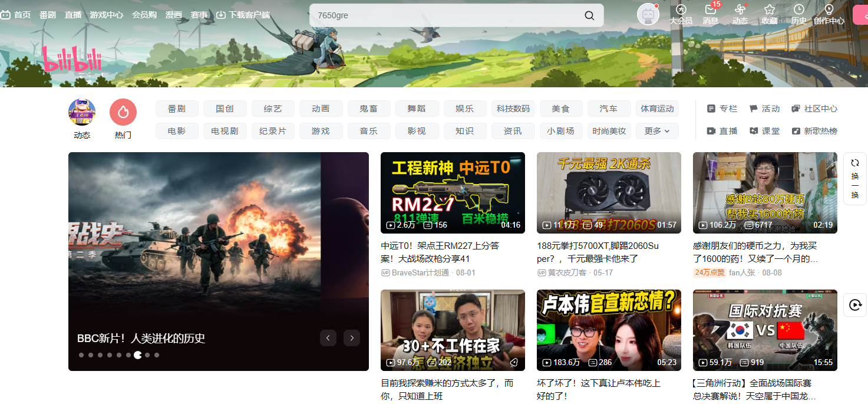Viewport: 868px width, 404px height.
Task: Select the 综艺 category chip
Action: click(x=273, y=109)
